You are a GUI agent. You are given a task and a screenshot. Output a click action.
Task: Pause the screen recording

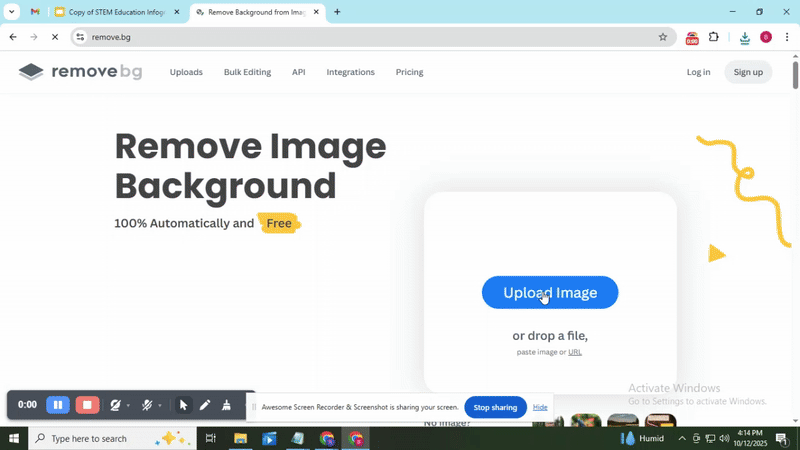[58, 405]
